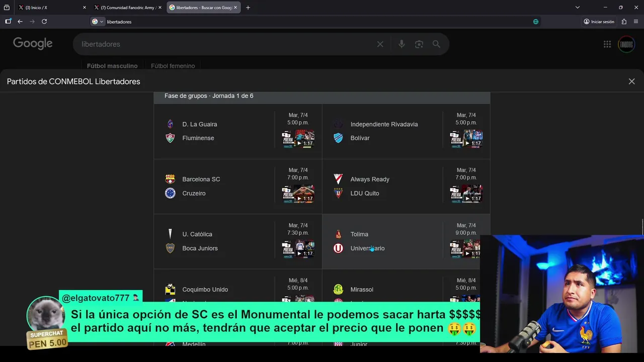Viewport: 644px width, 362px height.
Task: Clear the Google search box text
Action: (380, 44)
